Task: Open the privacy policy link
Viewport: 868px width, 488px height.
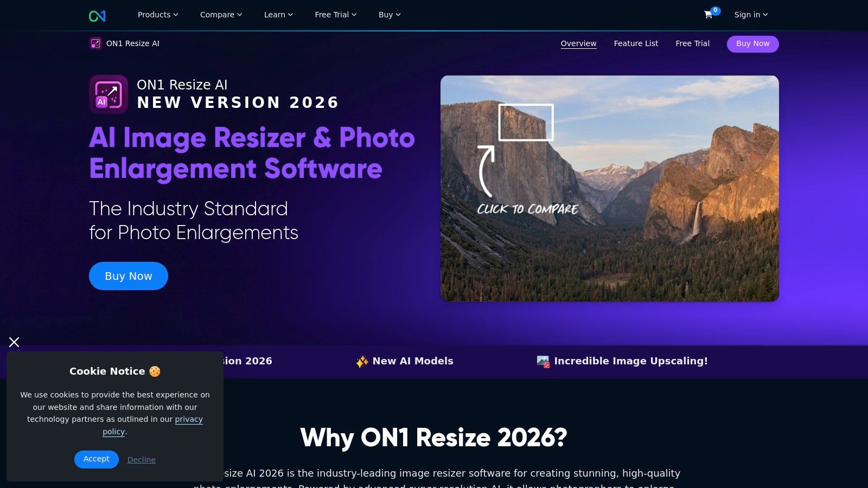Action: pos(188,419)
